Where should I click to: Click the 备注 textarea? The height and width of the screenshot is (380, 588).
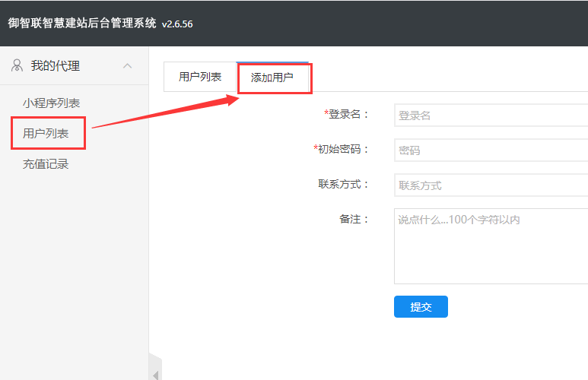click(491, 245)
